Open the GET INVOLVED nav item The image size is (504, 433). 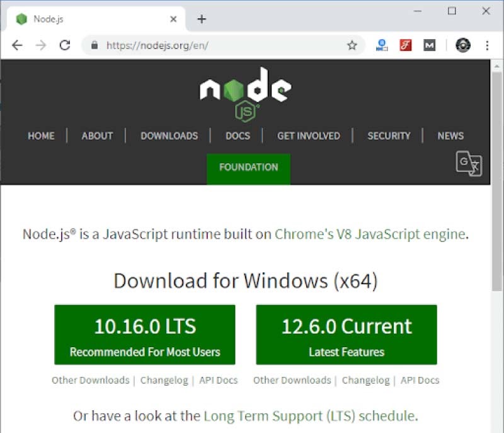pyautogui.click(x=309, y=136)
